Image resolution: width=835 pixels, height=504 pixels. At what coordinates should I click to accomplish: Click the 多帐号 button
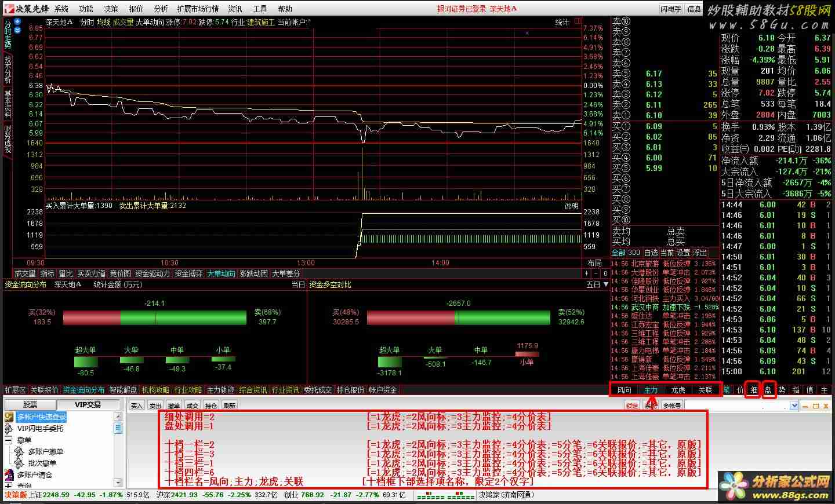coord(671,406)
